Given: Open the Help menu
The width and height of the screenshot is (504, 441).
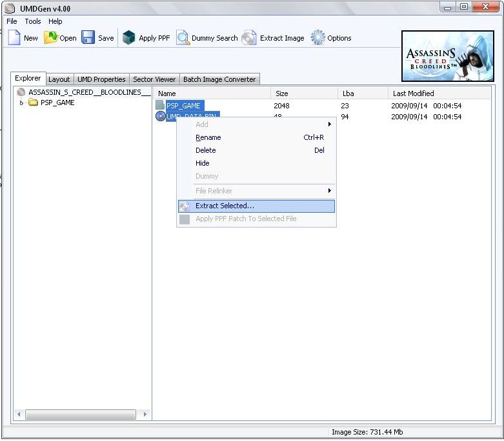Looking at the screenshot, I should [x=55, y=21].
